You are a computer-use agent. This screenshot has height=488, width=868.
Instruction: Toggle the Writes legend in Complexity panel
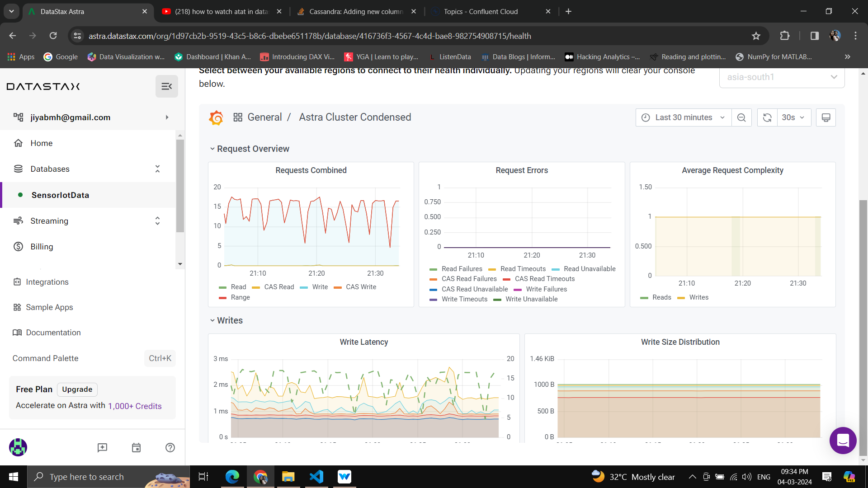(x=698, y=297)
